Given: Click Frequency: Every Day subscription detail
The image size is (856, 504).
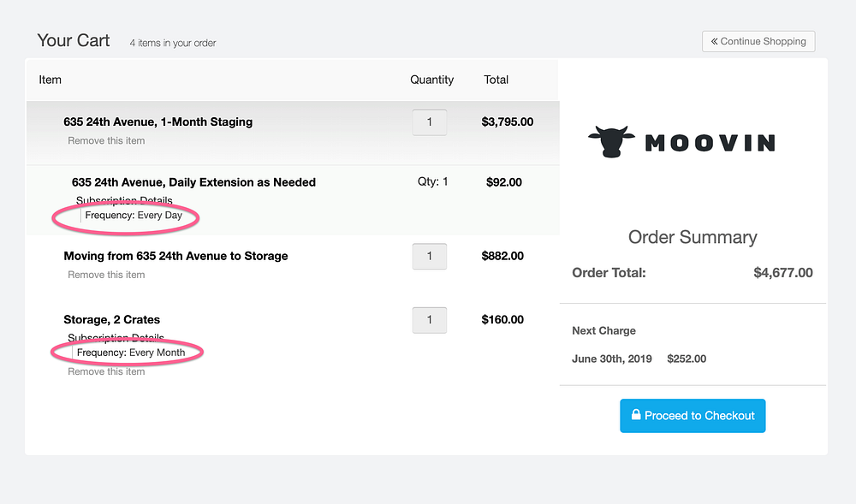Looking at the screenshot, I should 134,216.
